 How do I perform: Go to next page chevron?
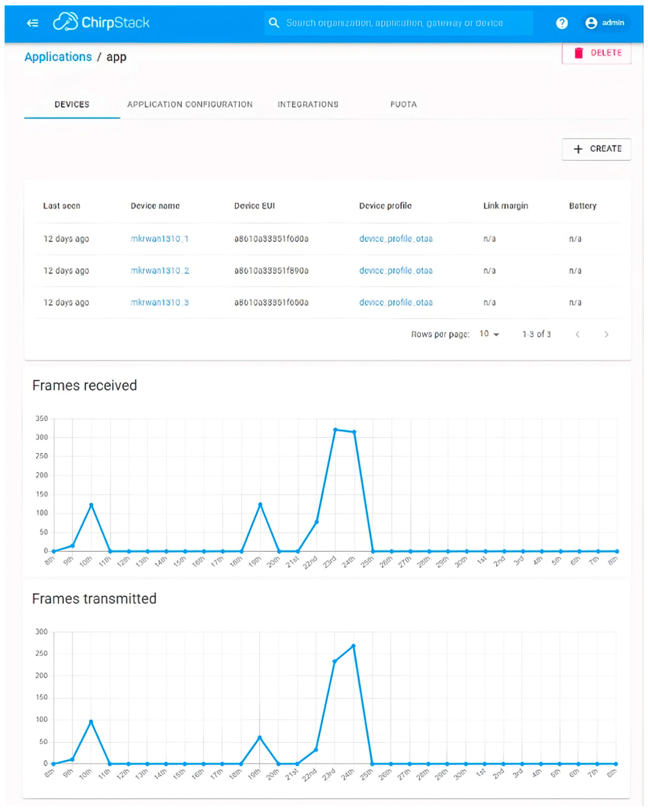[x=606, y=334]
